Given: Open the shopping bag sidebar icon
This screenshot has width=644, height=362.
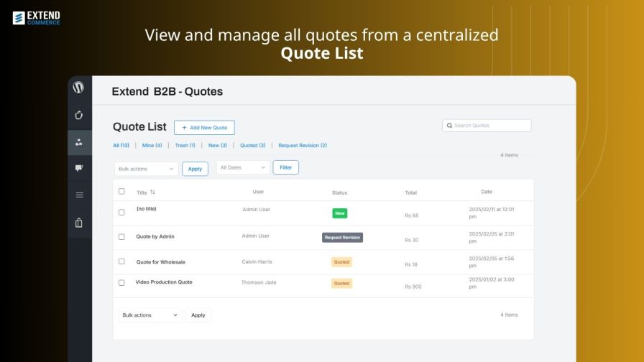Looking at the screenshot, I should [x=79, y=223].
